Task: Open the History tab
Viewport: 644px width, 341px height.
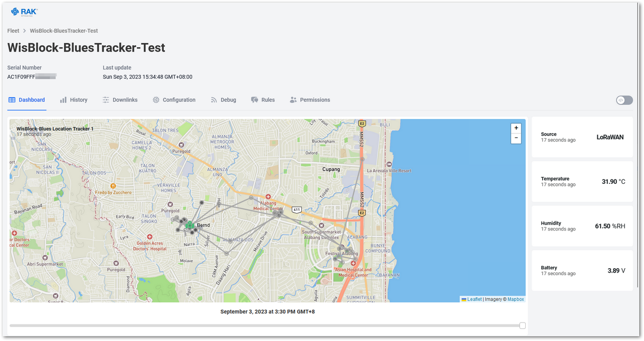Action: click(x=74, y=100)
